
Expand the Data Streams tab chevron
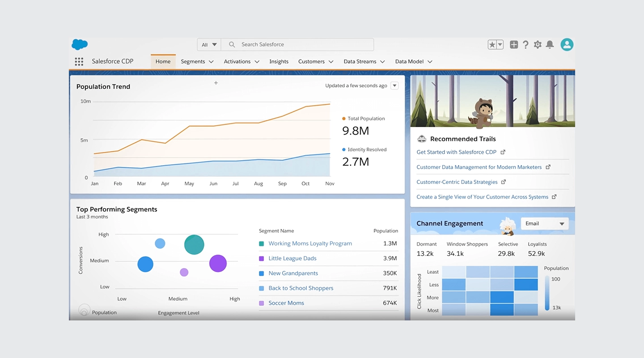pos(382,62)
